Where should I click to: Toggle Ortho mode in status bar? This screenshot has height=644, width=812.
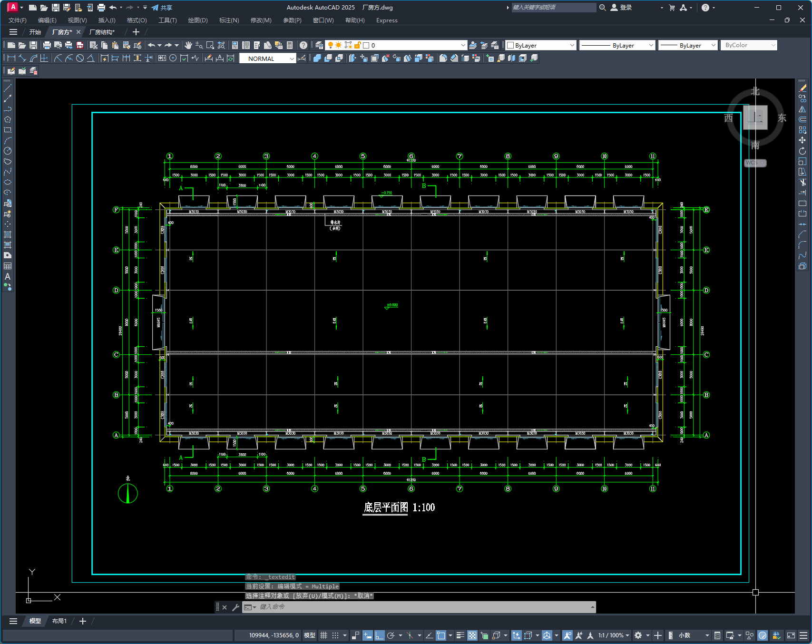379,635
